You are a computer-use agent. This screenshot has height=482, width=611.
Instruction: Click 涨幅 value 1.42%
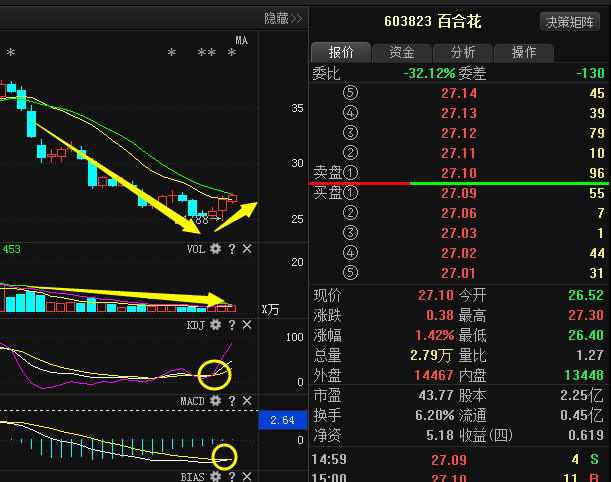click(x=434, y=335)
